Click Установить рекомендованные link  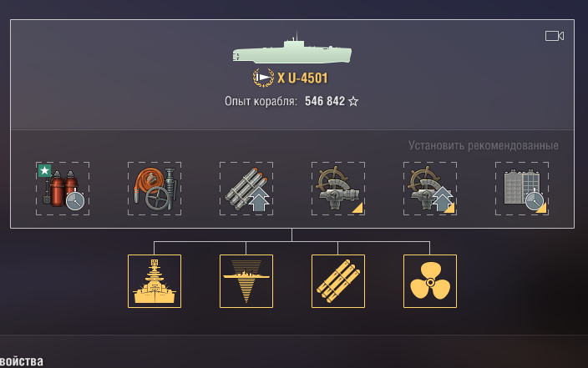(484, 145)
